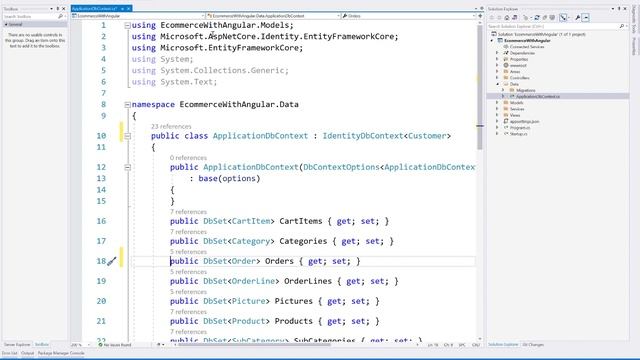Expand the Migrations folder in Solution Explorer
Image resolution: width=640 pixels, height=360 pixels.
point(503,90)
